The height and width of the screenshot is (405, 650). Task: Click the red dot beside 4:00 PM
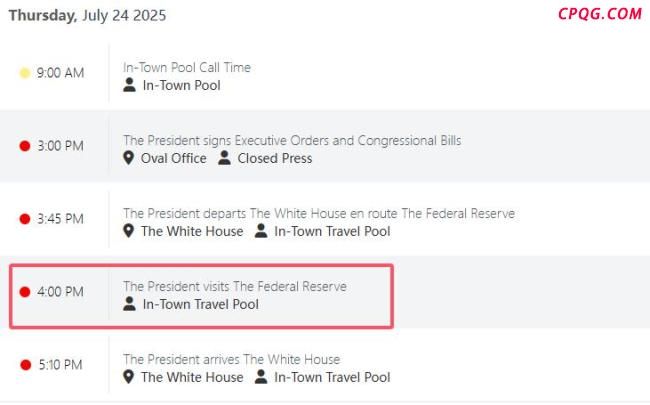point(25,292)
